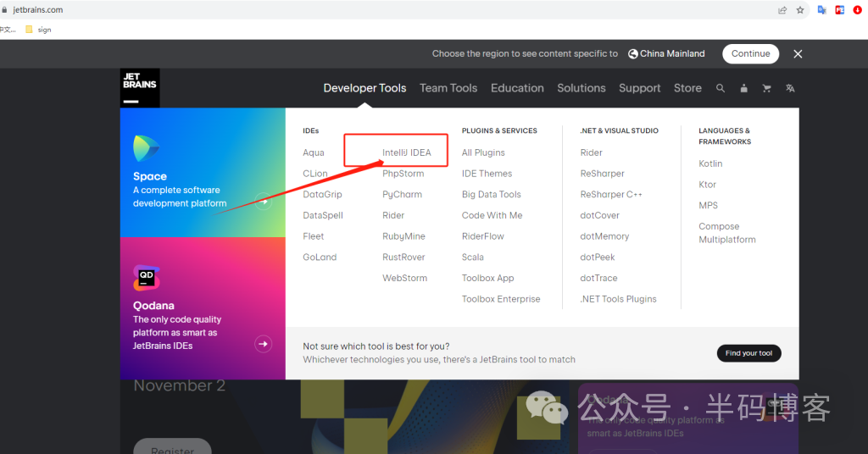This screenshot has width=868, height=454.
Task: Click the red FE extension icon
Action: click(840, 10)
